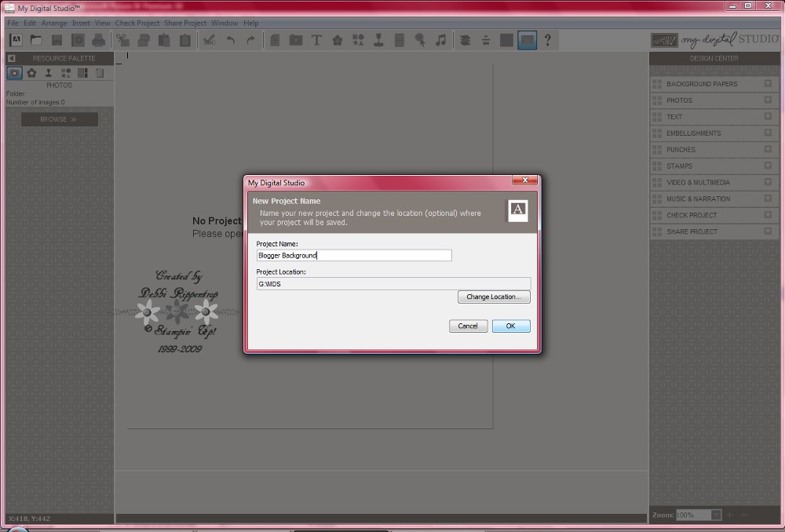Open the Arrange menu

point(54,23)
